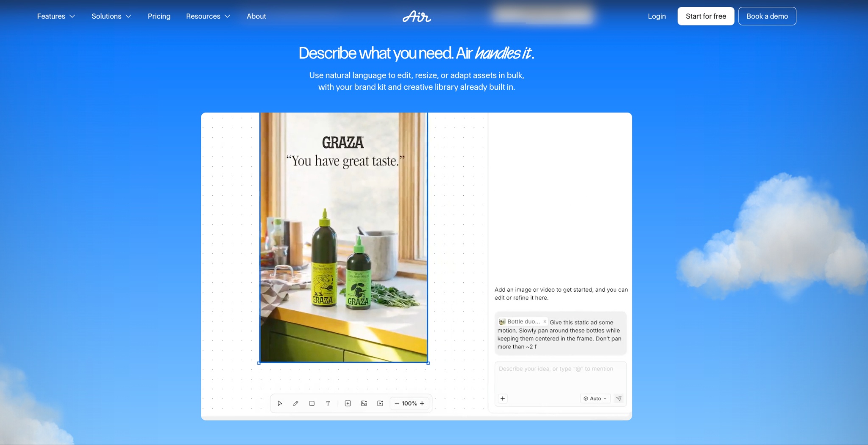This screenshot has width=868, height=445.
Task: Remove the Bottle duo attachment chip
Action: pos(545,322)
